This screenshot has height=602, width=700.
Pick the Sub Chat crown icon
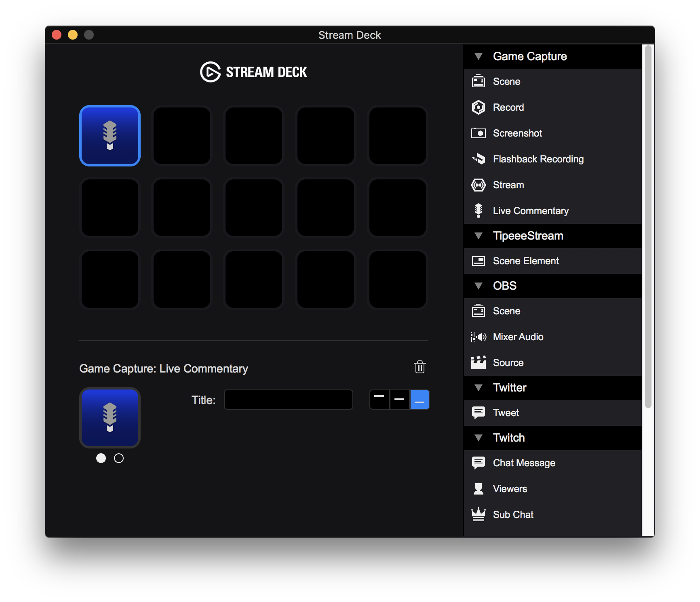coord(479,515)
